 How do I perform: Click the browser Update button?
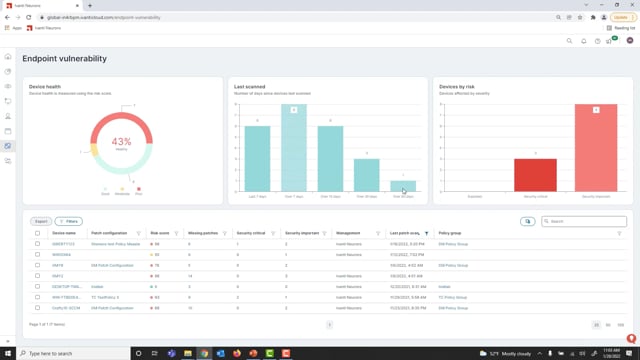coord(623,18)
